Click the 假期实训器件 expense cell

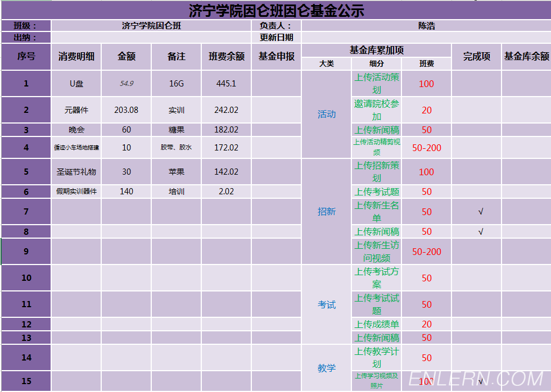pos(76,192)
